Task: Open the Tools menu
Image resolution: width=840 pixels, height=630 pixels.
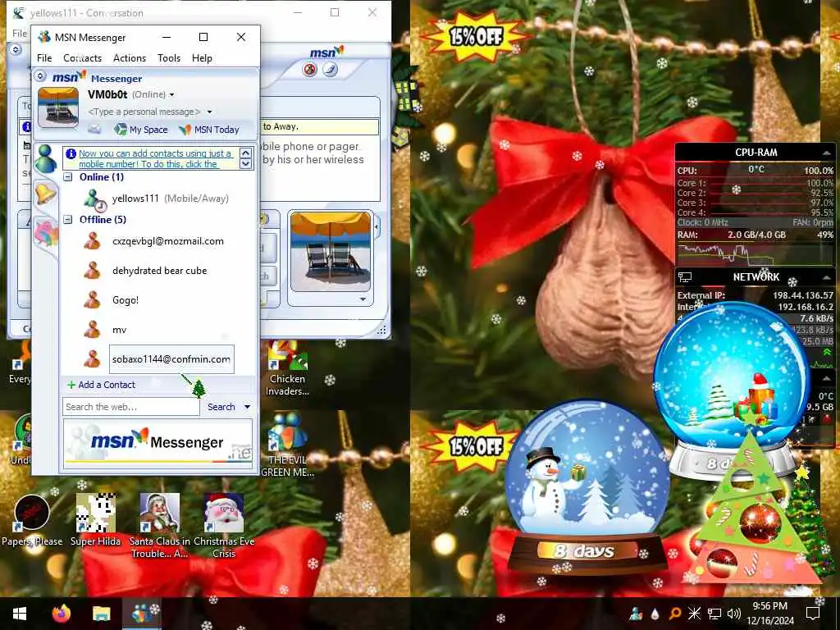Action: click(x=169, y=58)
